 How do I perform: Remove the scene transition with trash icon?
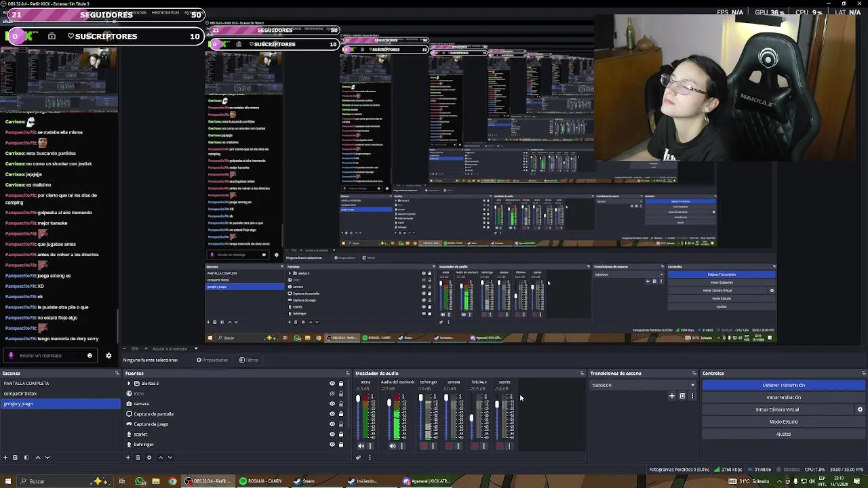pos(682,396)
